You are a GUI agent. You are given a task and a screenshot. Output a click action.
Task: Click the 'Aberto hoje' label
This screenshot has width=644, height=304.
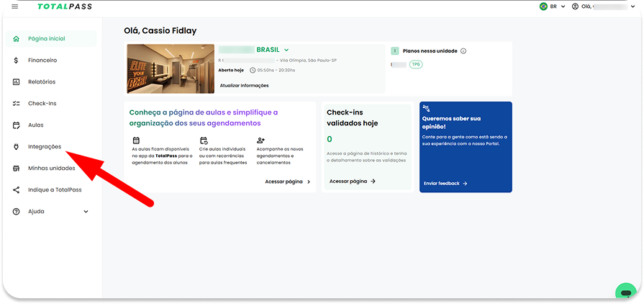(x=231, y=71)
